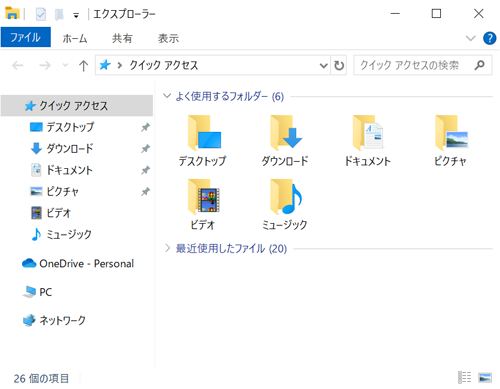Viewport: 500px width, 389px height.
Task: Open the ファイル ribbon tab
Action: coord(26,37)
